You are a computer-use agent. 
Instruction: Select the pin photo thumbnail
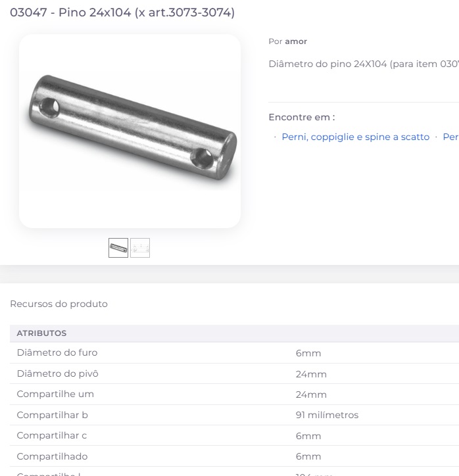coord(118,248)
